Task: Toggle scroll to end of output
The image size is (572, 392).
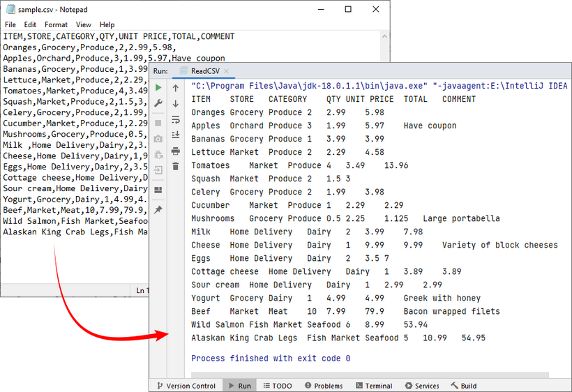Action: point(176,135)
